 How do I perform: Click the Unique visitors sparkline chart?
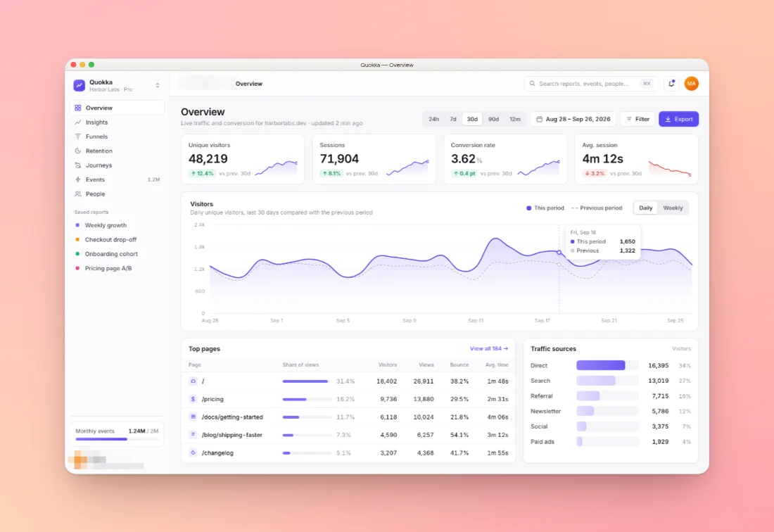[x=277, y=167]
